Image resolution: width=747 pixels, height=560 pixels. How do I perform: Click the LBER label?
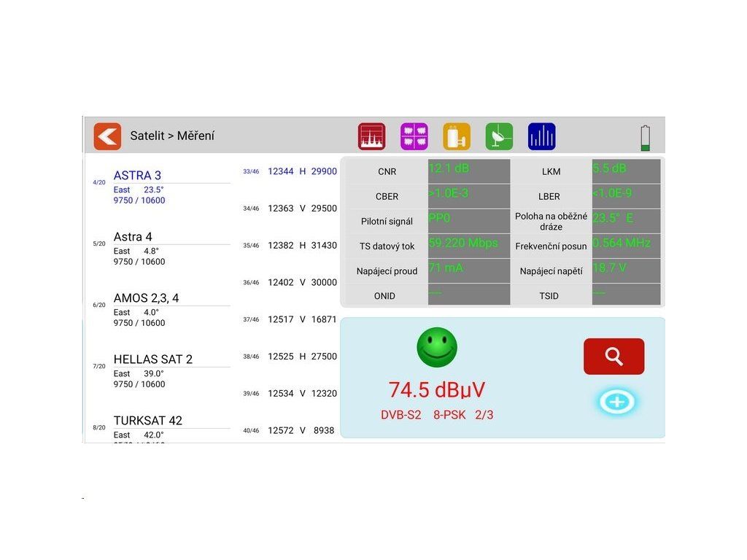click(549, 196)
